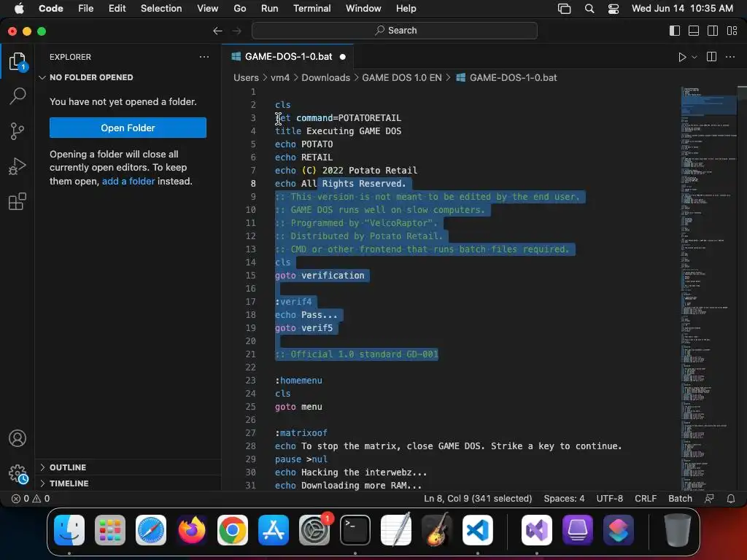Open Explorer Views and More Actions ellipsis
The height and width of the screenshot is (560, 747).
[x=204, y=57]
